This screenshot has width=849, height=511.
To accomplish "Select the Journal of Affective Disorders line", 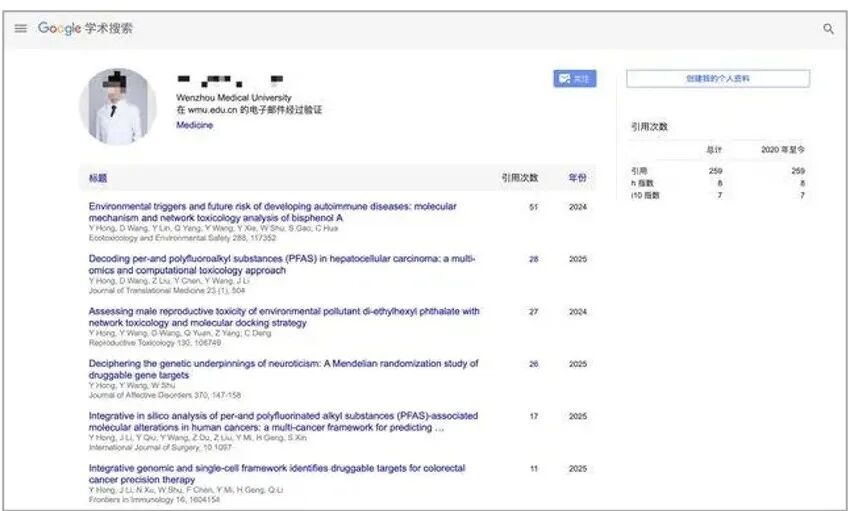I will point(165,395).
